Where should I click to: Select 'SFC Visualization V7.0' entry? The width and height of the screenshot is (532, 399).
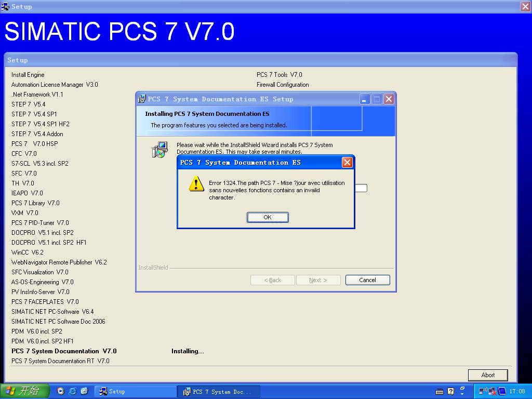[x=40, y=272]
